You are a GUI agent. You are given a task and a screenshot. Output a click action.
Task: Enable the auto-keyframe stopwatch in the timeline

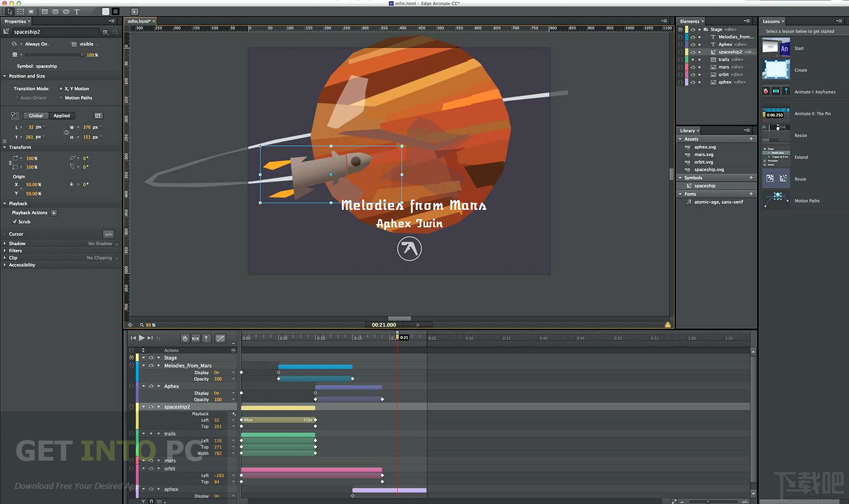pyautogui.click(x=185, y=338)
